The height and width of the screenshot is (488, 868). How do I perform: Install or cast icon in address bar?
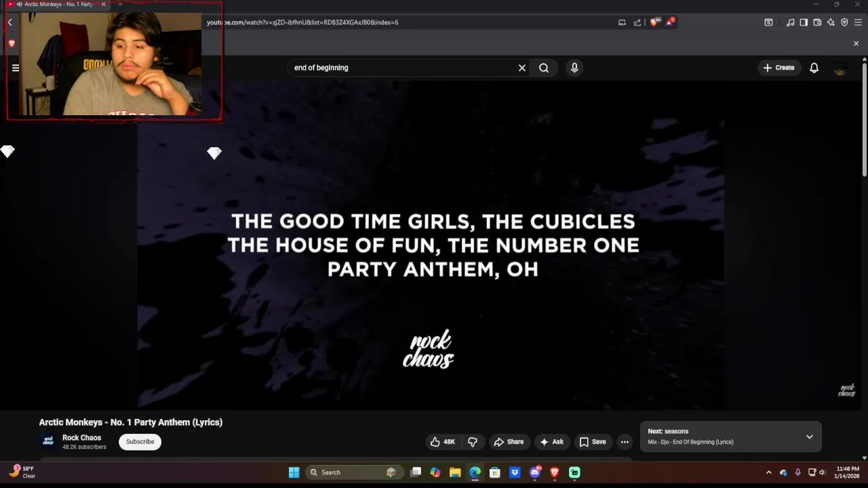coord(622,22)
